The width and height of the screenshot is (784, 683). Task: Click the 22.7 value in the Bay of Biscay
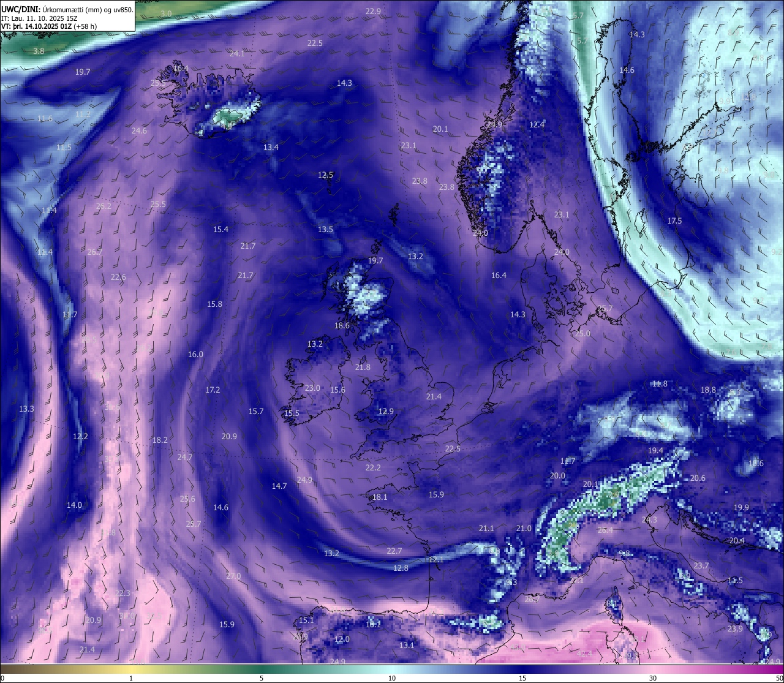coord(394,551)
